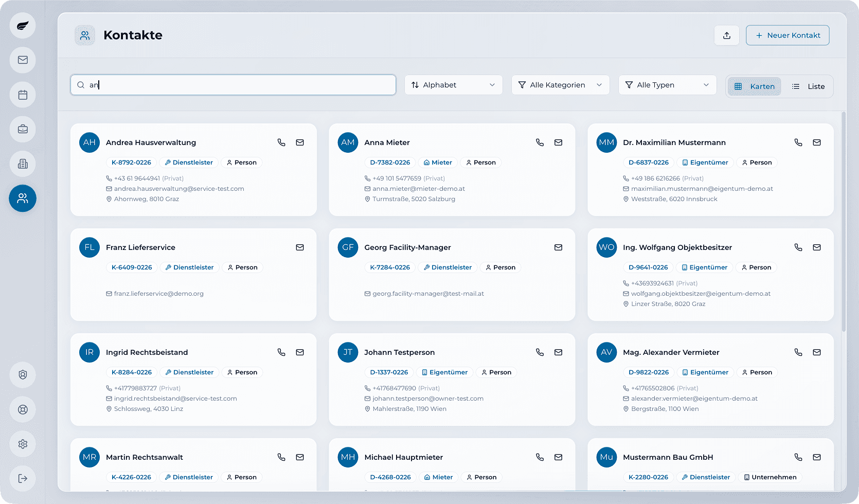Click the export upload icon button

point(727,35)
